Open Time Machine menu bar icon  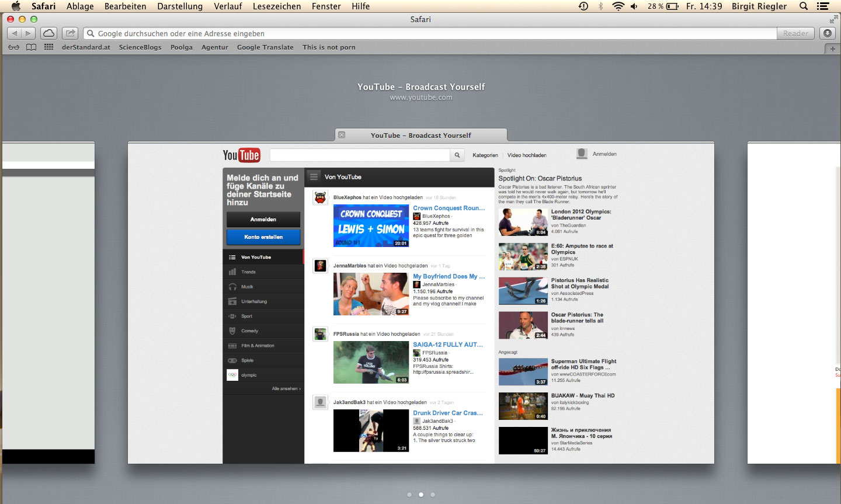pos(583,6)
